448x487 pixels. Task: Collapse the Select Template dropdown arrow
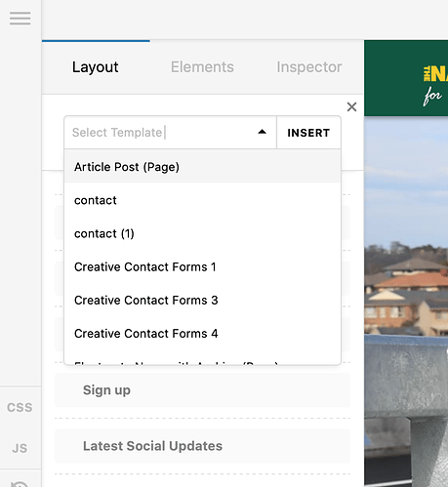tap(262, 132)
